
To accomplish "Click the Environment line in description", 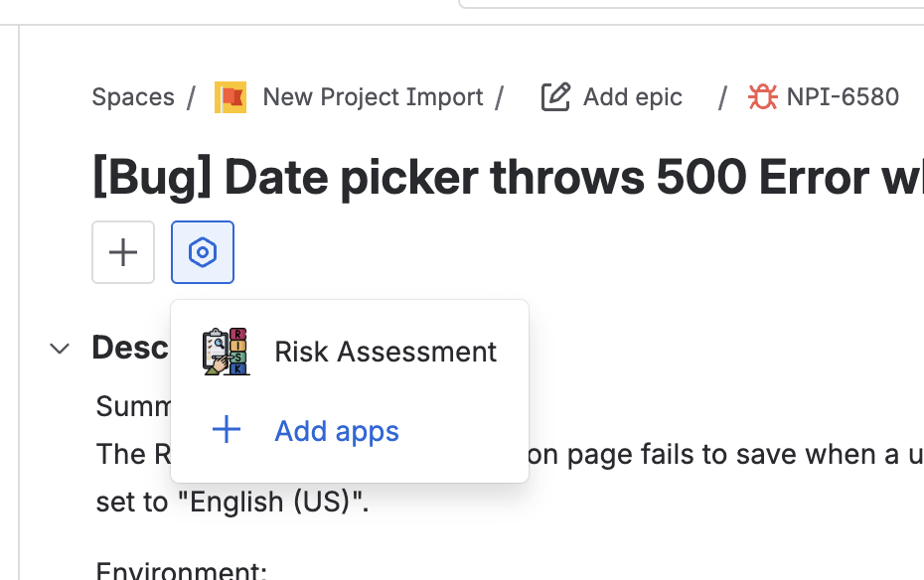I will point(181,571).
